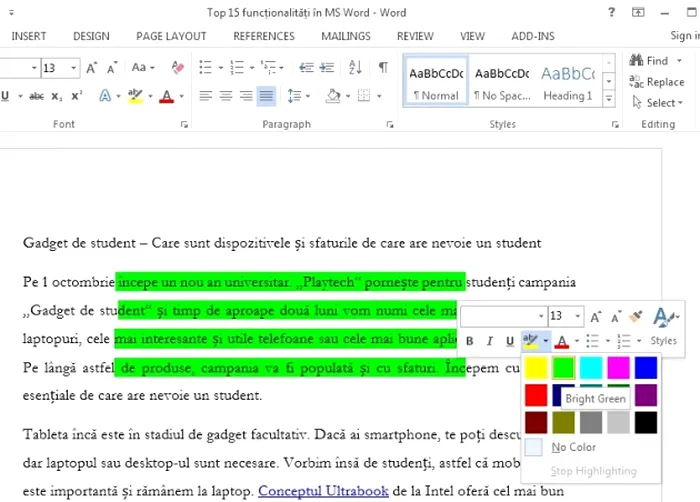Follow the Conceptul Ultrabook hyperlink
Image resolution: width=700 pixels, height=502 pixels.
[x=323, y=491]
